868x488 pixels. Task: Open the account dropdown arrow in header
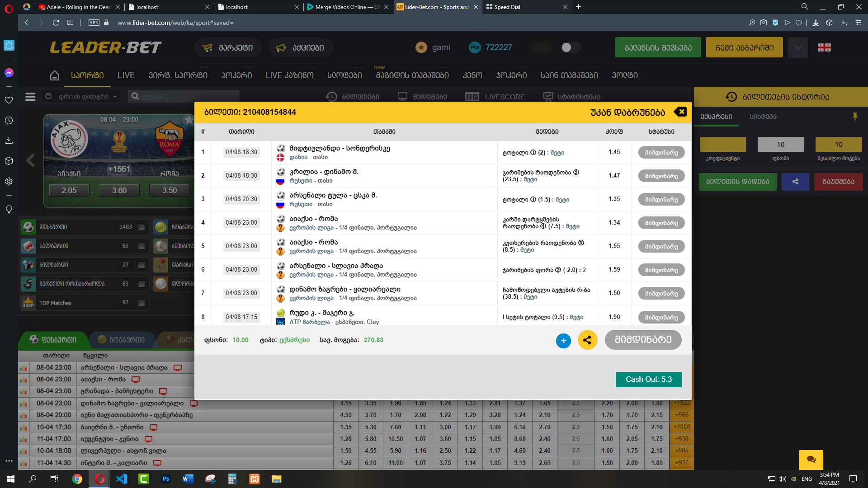[797, 47]
